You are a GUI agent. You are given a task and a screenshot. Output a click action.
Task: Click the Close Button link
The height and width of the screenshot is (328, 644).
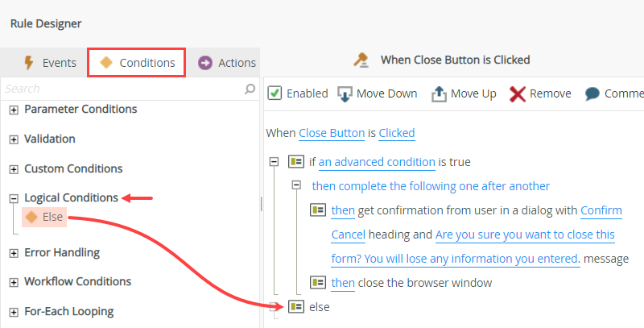(332, 133)
